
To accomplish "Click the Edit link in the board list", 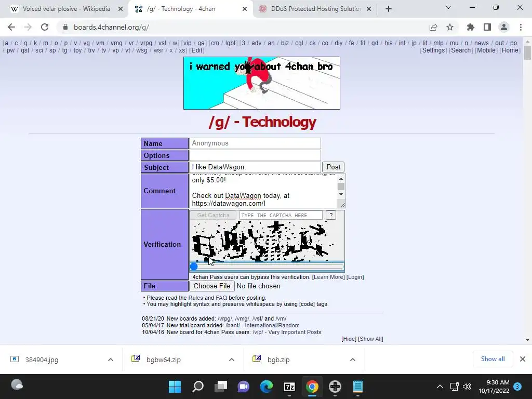I will [x=197, y=50].
